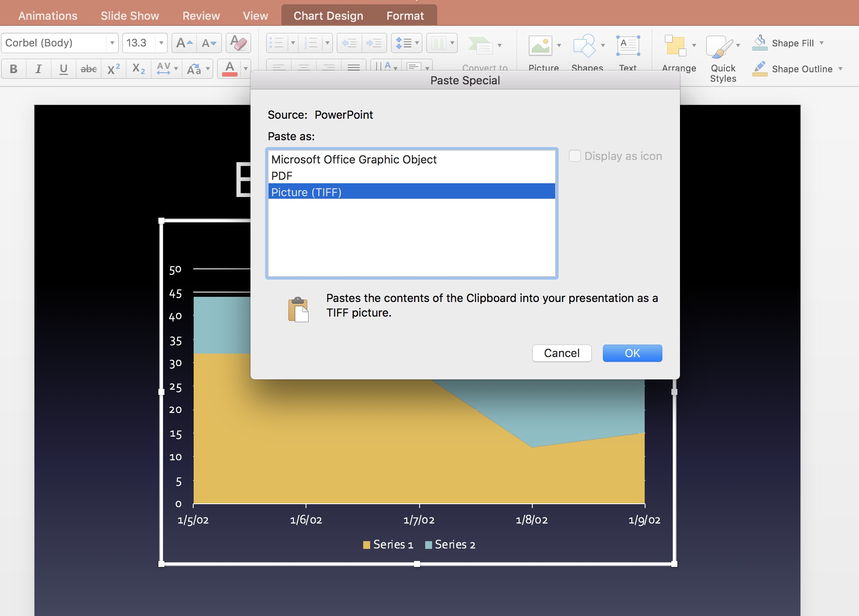Enable Display as icon checkbox
The image size is (859, 616).
[x=575, y=156]
